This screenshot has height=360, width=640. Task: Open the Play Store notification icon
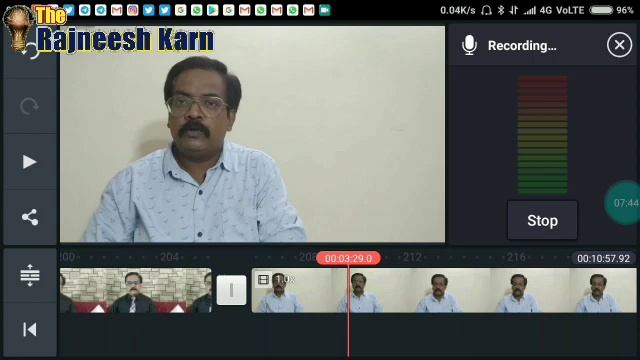click(213, 10)
